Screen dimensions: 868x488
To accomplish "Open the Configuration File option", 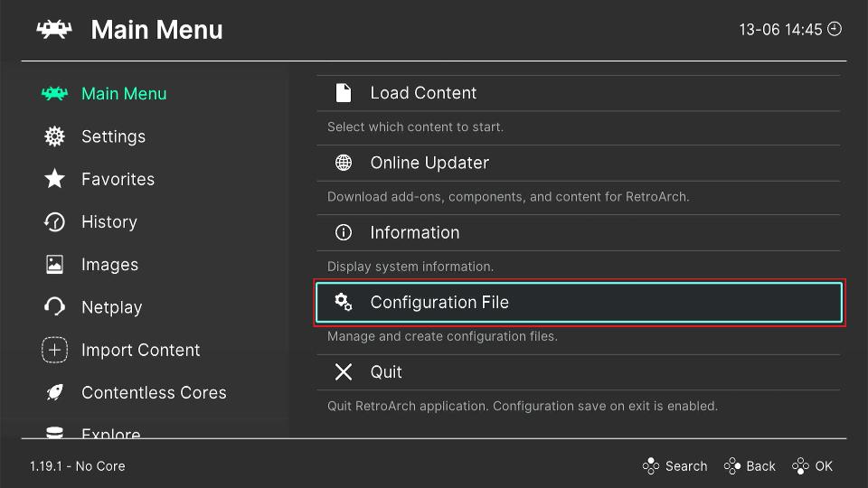I will point(579,302).
